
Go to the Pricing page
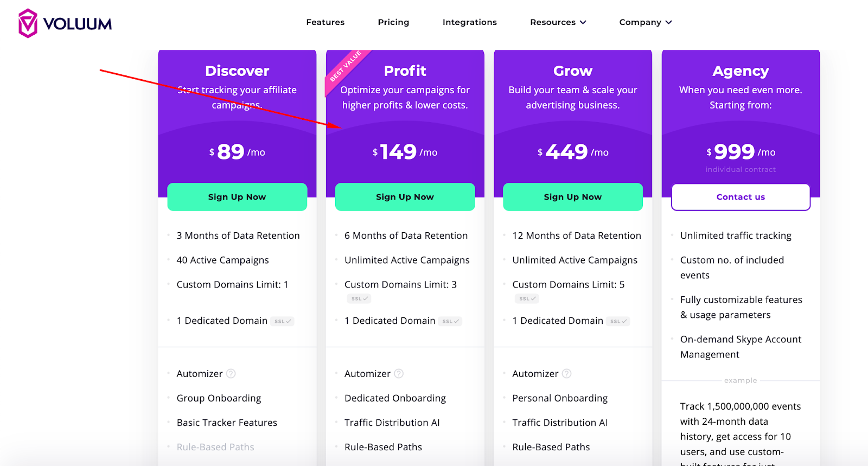click(393, 22)
